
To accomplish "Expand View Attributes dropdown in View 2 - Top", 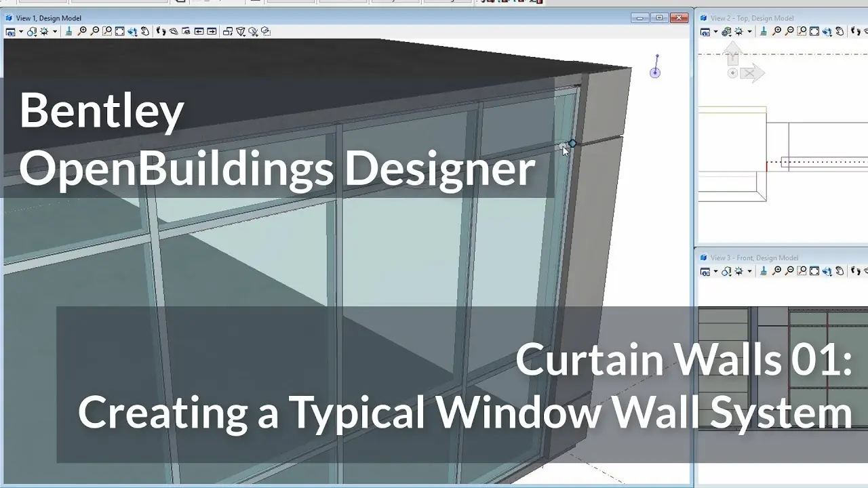I will click(715, 32).
